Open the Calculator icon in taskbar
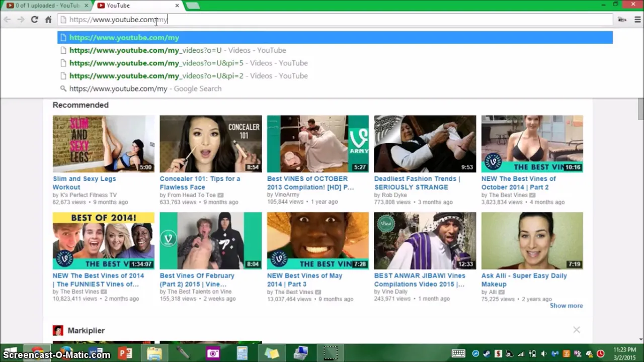The image size is (644, 362). click(x=242, y=353)
